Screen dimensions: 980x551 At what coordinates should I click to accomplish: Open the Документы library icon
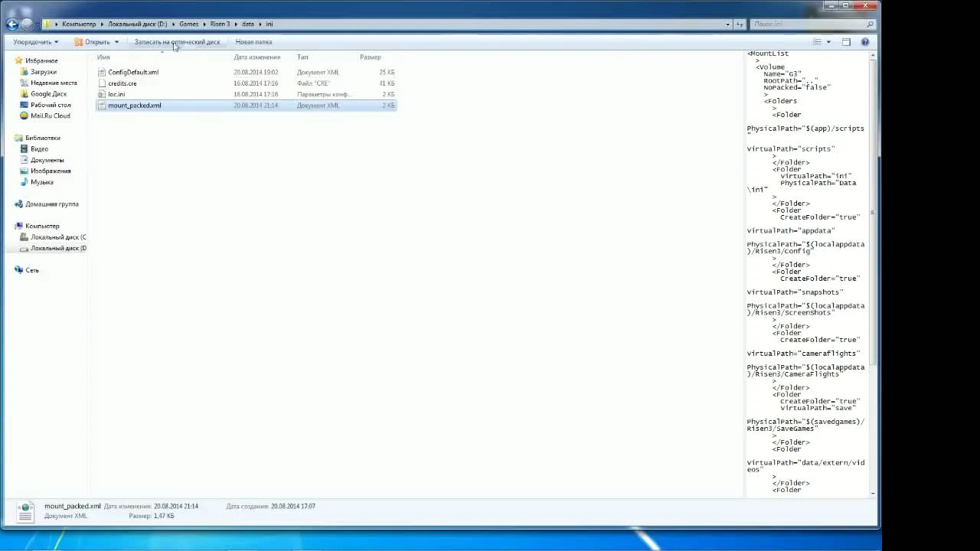[24, 160]
